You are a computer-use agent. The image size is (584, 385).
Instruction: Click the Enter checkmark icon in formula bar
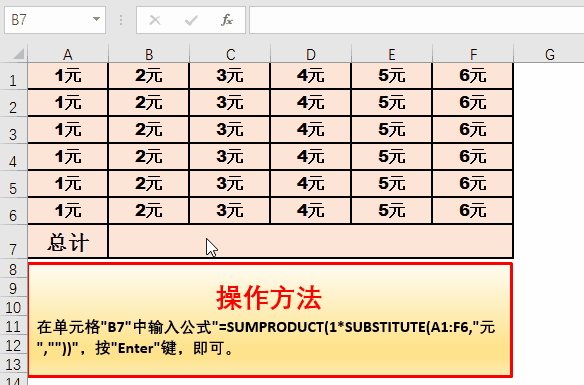(x=191, y=20)
